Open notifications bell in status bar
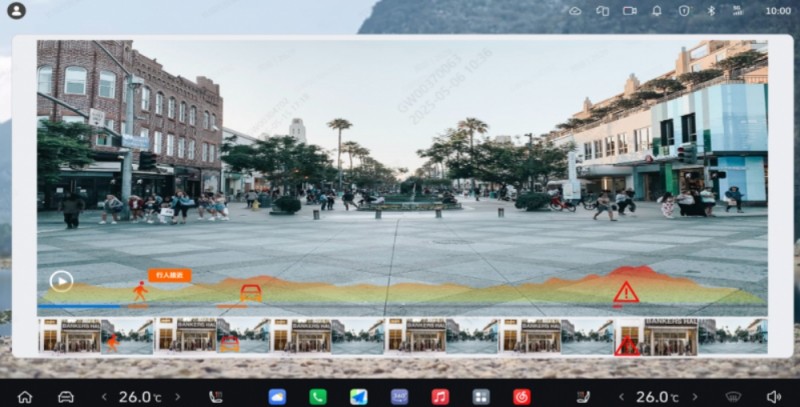 point(657,10)
